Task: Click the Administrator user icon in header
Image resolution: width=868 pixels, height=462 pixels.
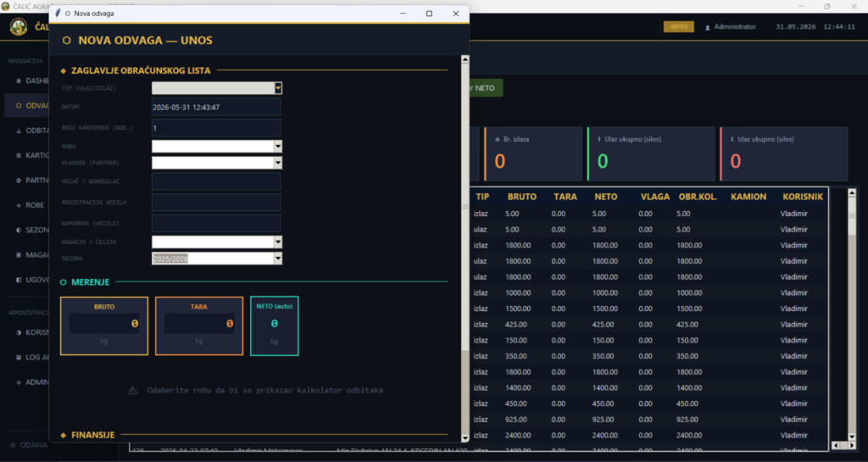Action: (x=708, y=27)
